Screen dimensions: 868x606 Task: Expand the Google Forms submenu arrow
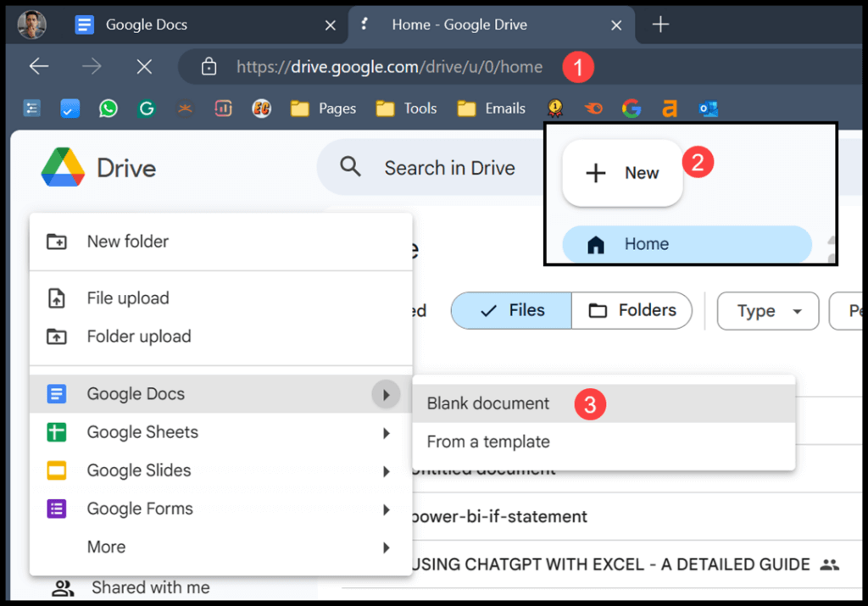[x=387, y=509]
